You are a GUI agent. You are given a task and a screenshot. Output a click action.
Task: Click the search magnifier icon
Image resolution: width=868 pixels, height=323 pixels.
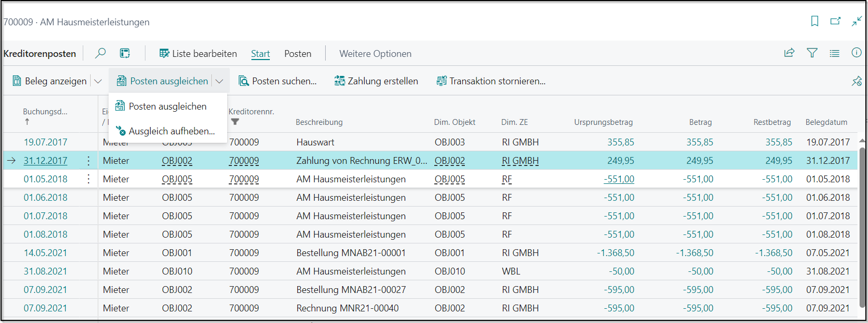(100, 53)
